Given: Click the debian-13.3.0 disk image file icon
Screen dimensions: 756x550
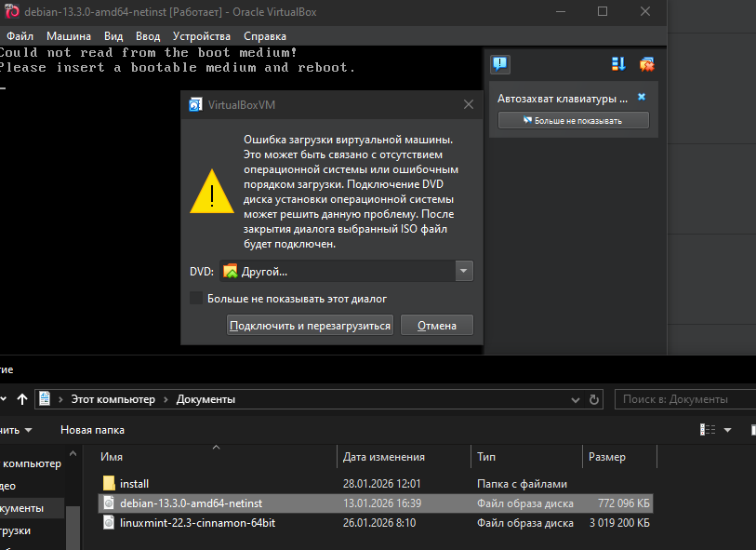Looking at the screenshot, I should click(x=109, y=503).
